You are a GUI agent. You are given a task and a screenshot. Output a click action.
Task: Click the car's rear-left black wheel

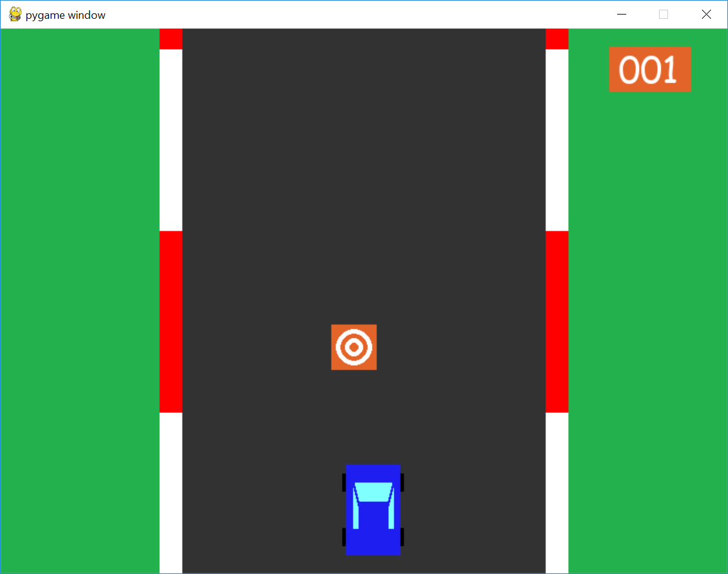pos(343,536)
